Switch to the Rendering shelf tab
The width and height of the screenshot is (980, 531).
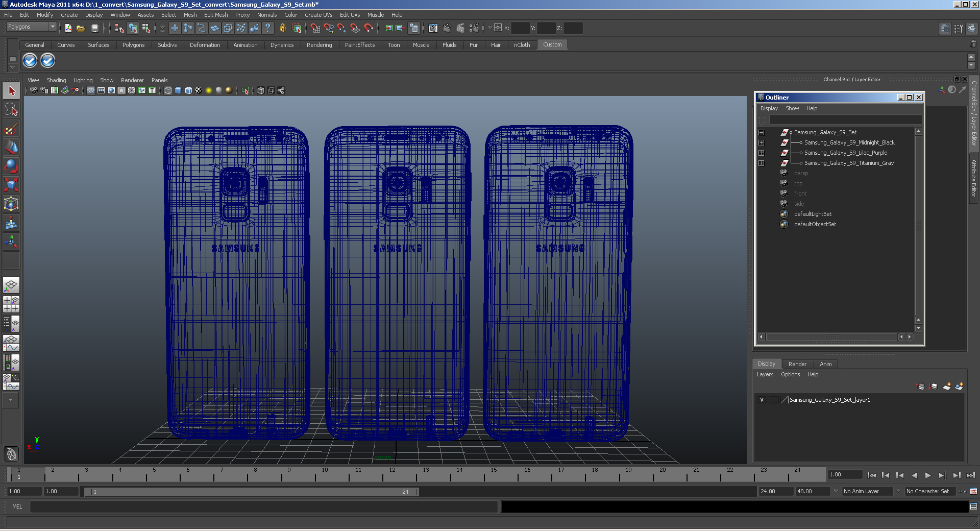click(x=319, y=45)
